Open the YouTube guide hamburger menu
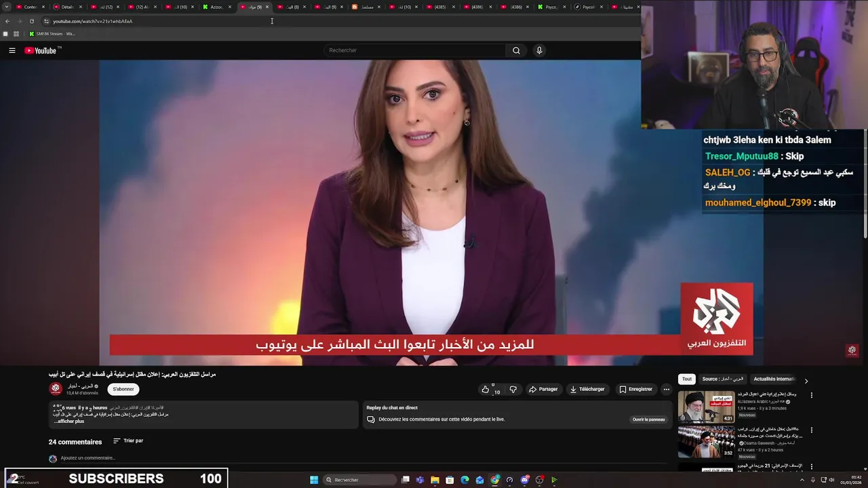 12,50
